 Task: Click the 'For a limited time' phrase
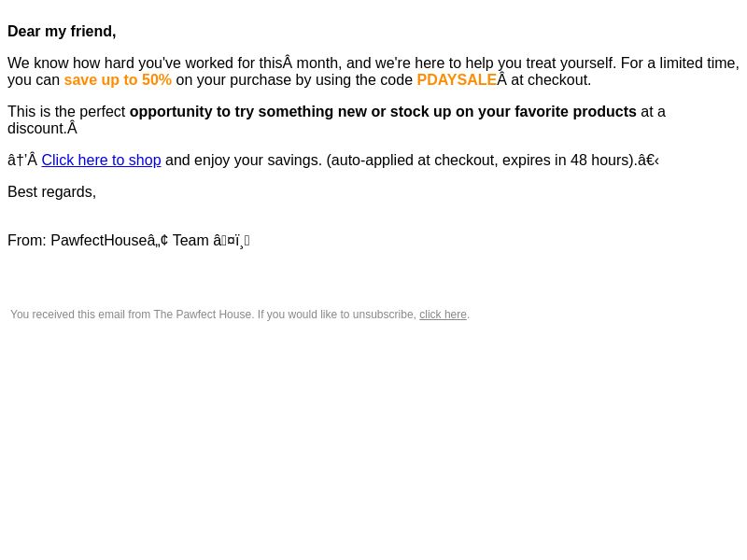680,63
